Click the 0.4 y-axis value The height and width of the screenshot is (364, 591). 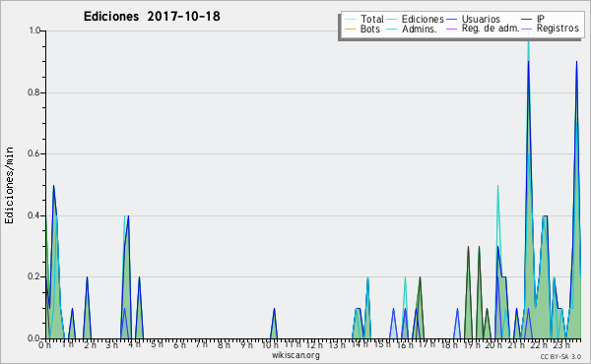point(34,215)
